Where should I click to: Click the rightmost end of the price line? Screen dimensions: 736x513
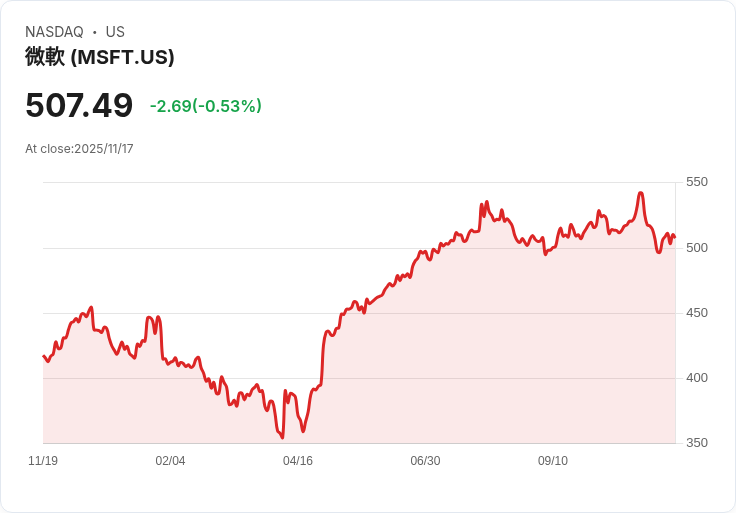coord(675,237)
